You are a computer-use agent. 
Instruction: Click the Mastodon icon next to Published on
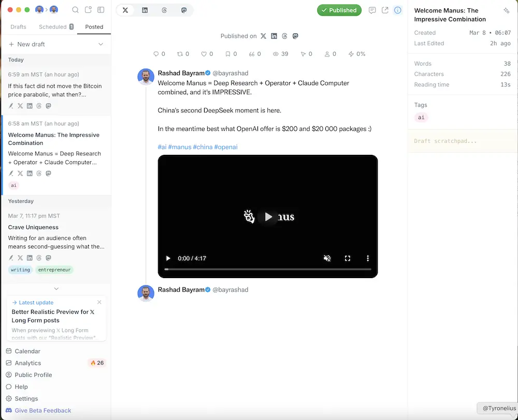[x=295, y=36]
